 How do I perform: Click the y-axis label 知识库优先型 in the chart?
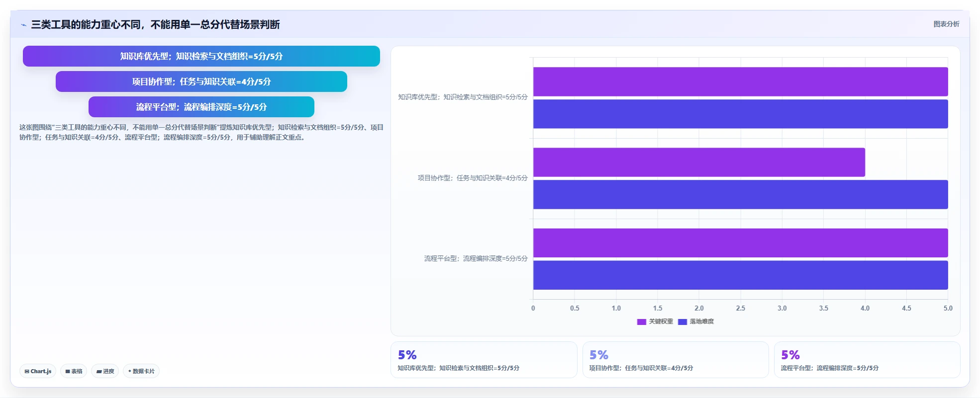[x=463, y=97]
